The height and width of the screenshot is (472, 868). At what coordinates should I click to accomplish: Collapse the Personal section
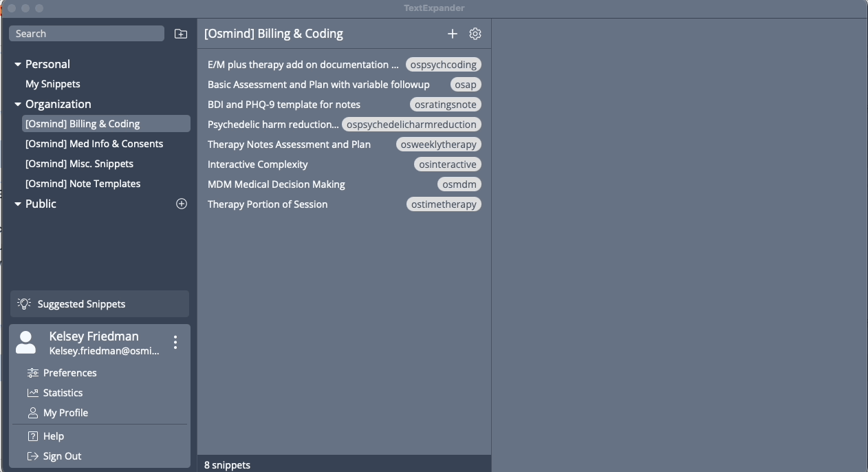point(17,64)
